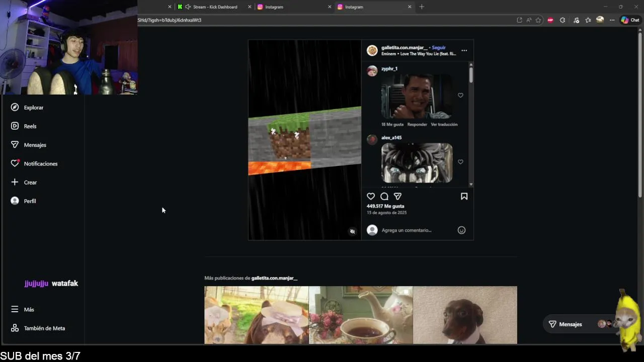The width and height of the screenshot is (644, 362).
Task: Open Reels from the sidebar
Action: pos(24,126)
